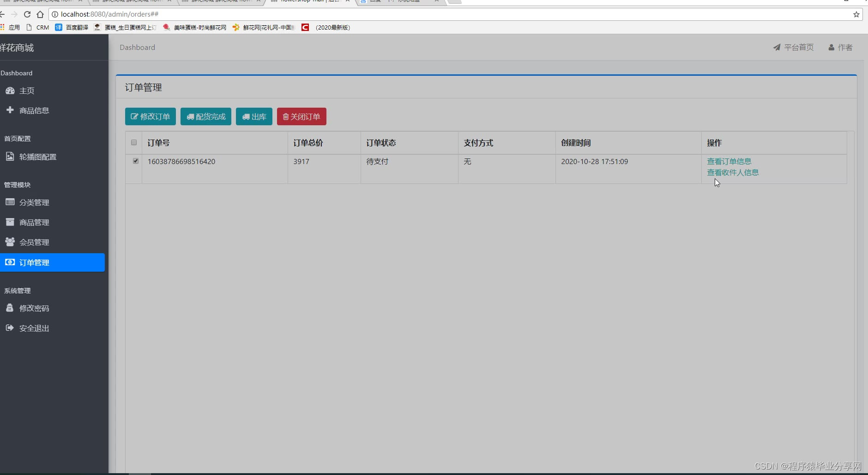The height and width of the screenshot is (475, 868).
Task: Open the 美味蛋糕-时尚鲜花网 bookmark
Action: [x=194, y=27]
